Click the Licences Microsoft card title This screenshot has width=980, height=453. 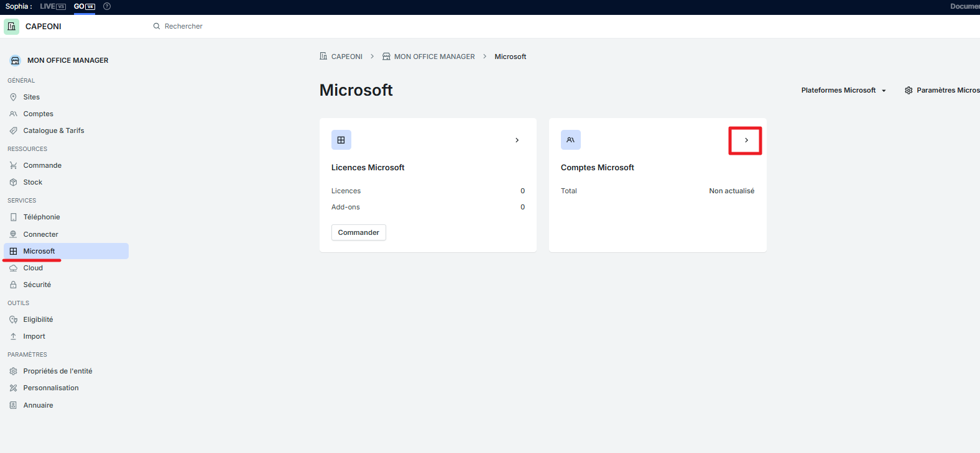368,167
